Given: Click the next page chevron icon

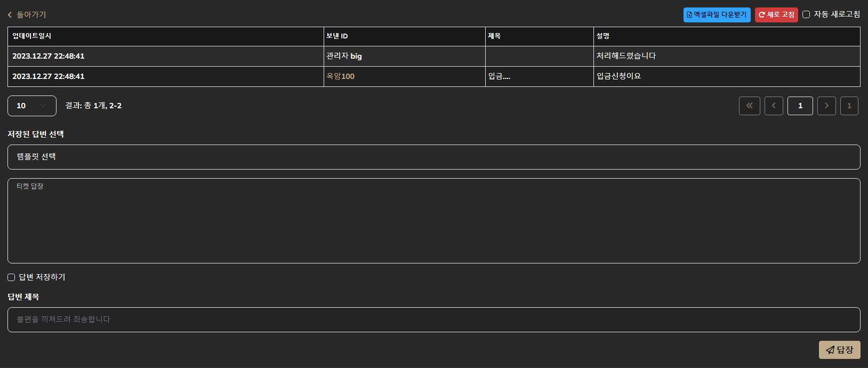Looking at the screenshot, I should pyautogui.click(x=826, y=106).
